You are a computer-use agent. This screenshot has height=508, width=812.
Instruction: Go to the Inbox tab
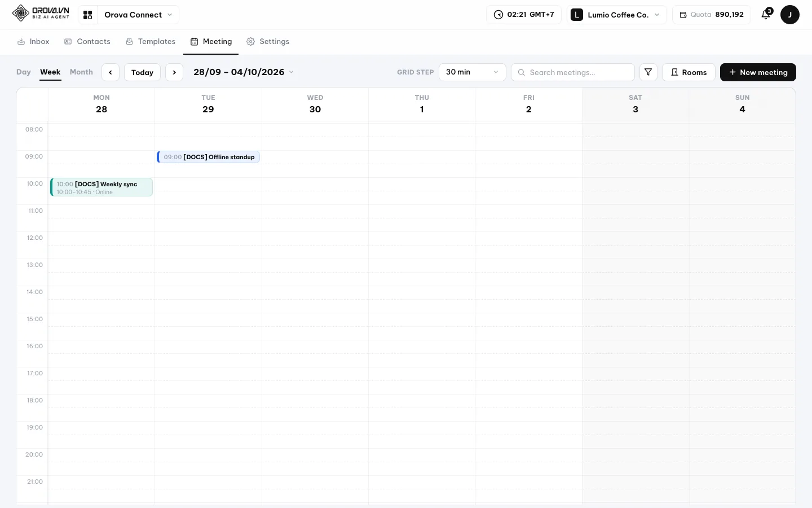click(33, 42)
